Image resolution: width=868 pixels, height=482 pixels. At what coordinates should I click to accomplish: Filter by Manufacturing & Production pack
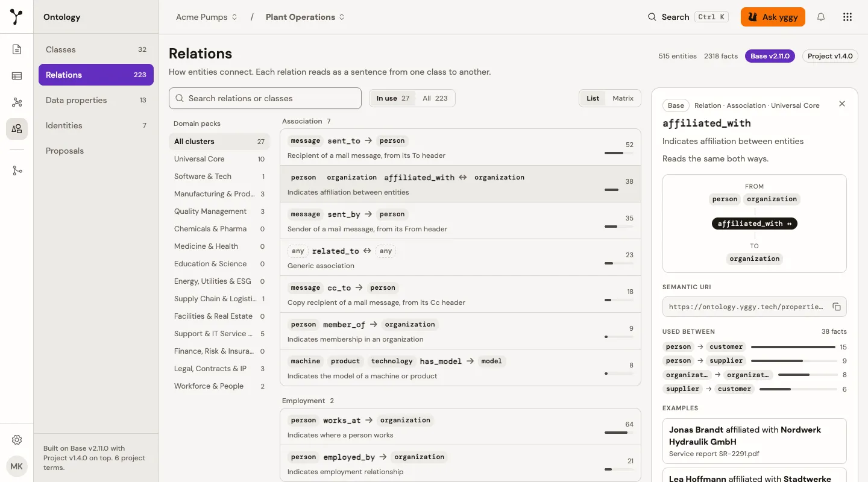click(219, 194)
